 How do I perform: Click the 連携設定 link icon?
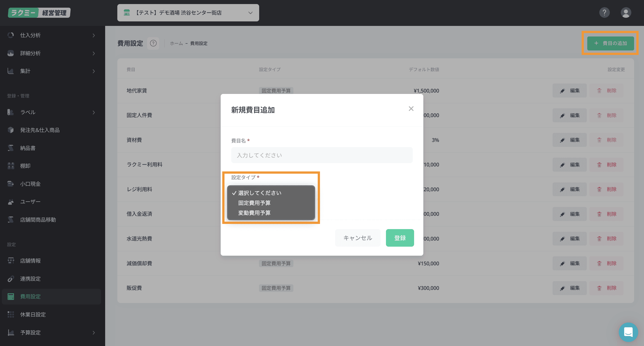[x=11, y=278]
